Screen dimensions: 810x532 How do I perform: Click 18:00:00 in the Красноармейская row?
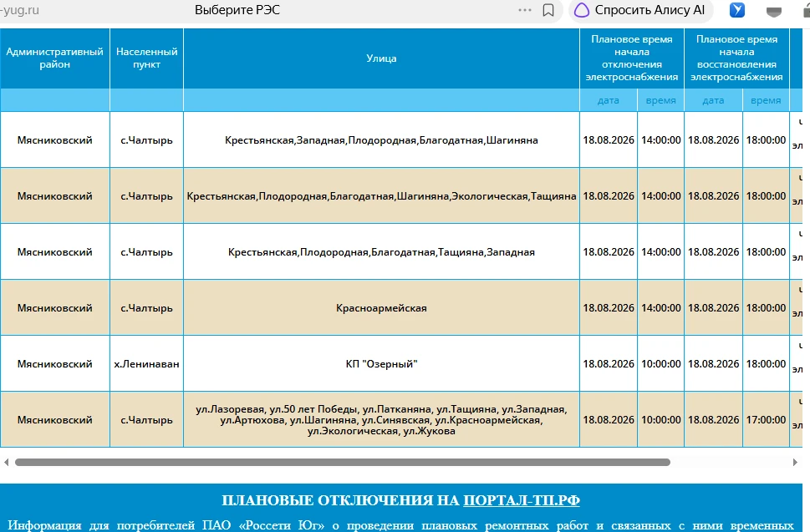pos(766,308)
